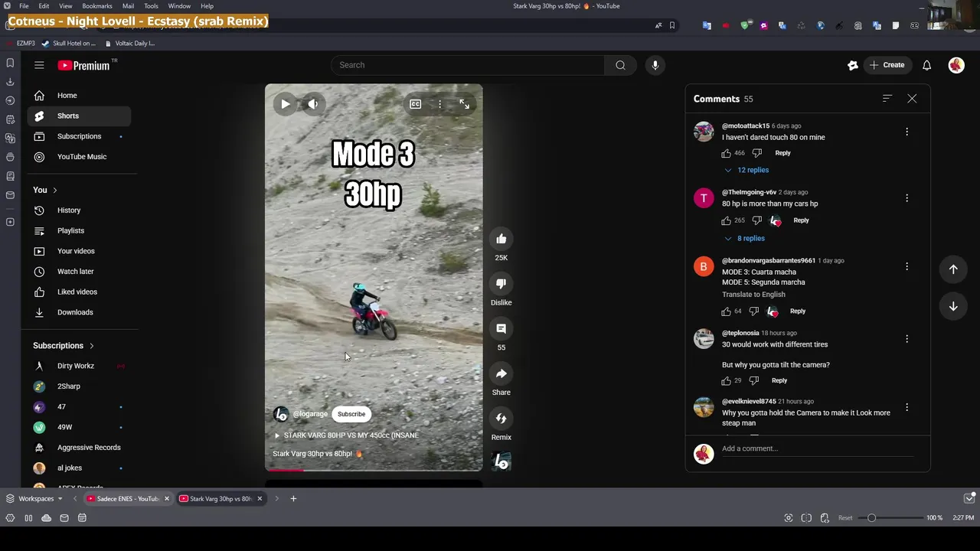The width and height of the screenshot is (980, 551).
Task: Open Playlists in the sidebar
Action: [80, 230]
